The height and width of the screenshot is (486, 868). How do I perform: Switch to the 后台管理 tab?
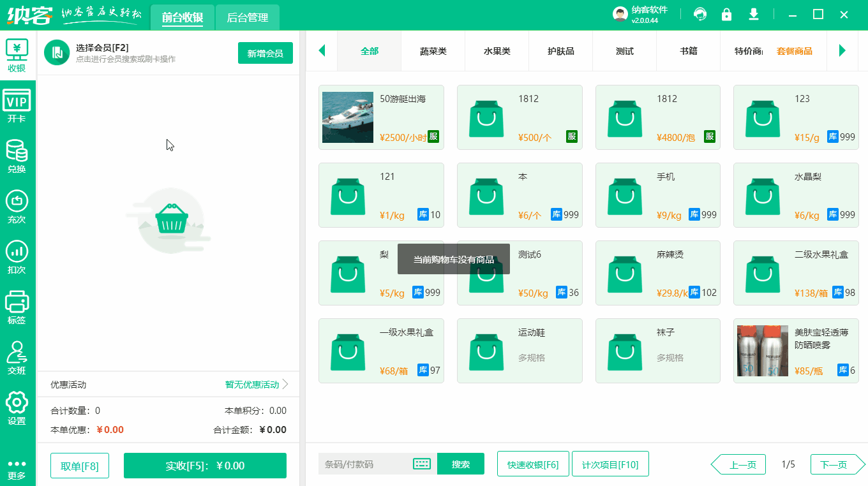(x=248, y=17)
